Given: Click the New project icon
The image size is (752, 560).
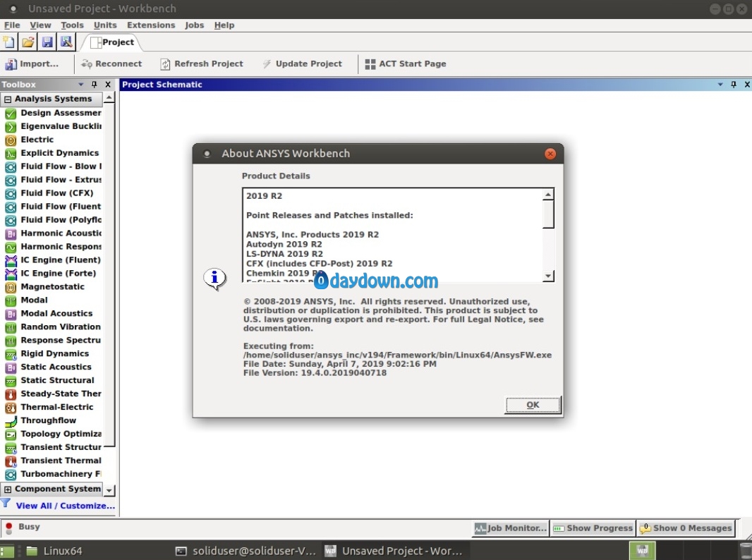Looking at the screenshot, I should point(8,42).
